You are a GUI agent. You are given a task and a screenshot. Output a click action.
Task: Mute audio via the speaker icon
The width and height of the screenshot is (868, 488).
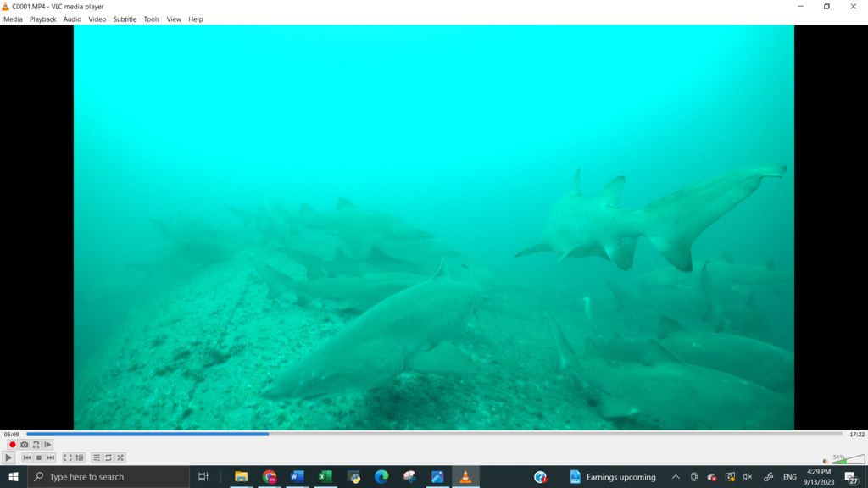826,461
